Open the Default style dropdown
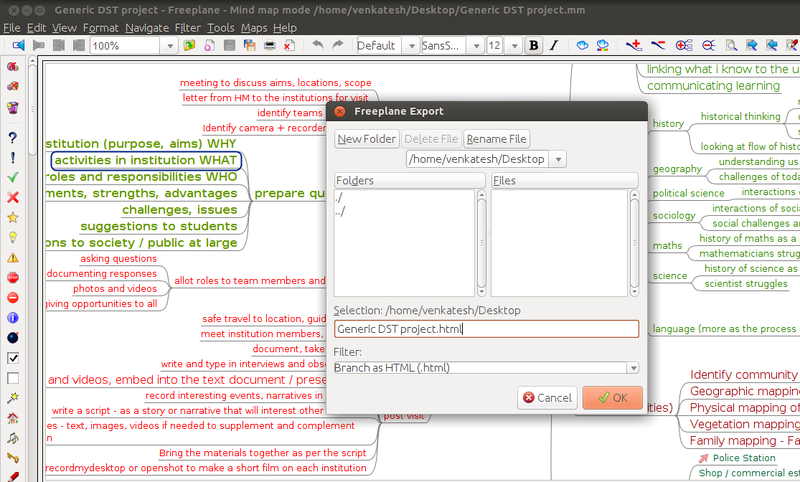The width and height of the screenshot is (800, 482). coord(412,46)
